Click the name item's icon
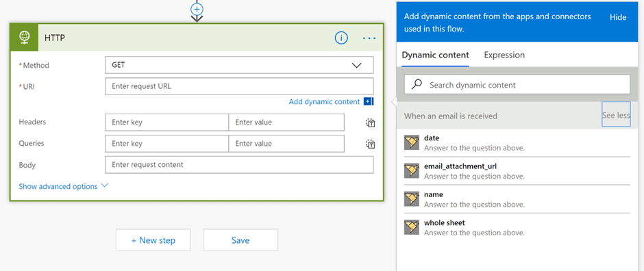Image resolution: width=644 pixels, height=271 pixels. click(x=412, y=199)
